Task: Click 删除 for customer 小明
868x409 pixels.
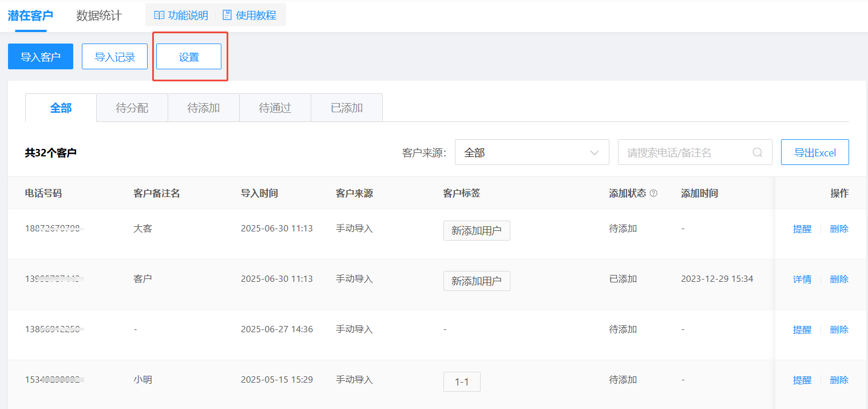Action: [x=839, y=380]
